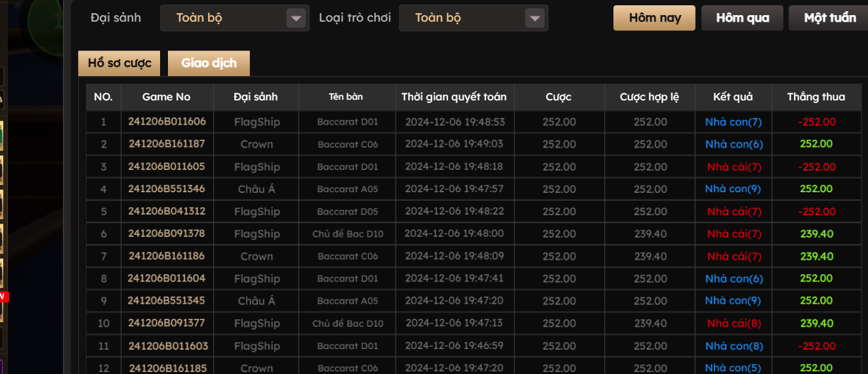Expand the Loại trò chơi dropdown arrow
868x374 pixels.
pyautogui.click(x=535, y=18)
